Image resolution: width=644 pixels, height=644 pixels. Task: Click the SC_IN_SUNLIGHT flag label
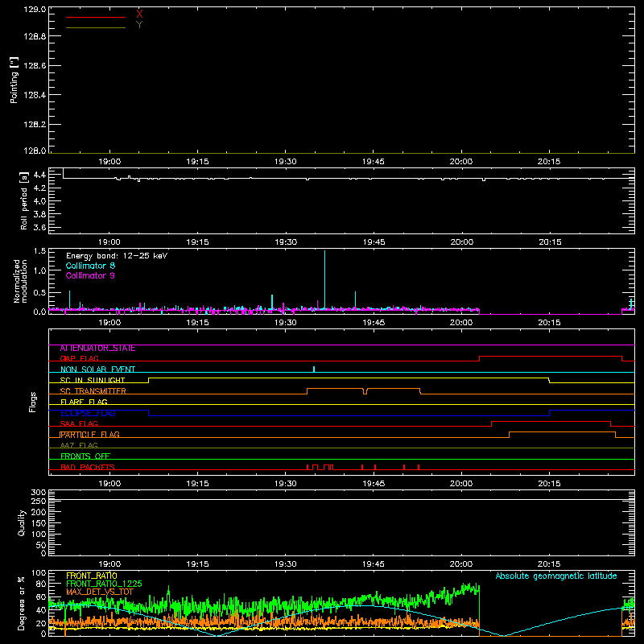click(93, 380)
